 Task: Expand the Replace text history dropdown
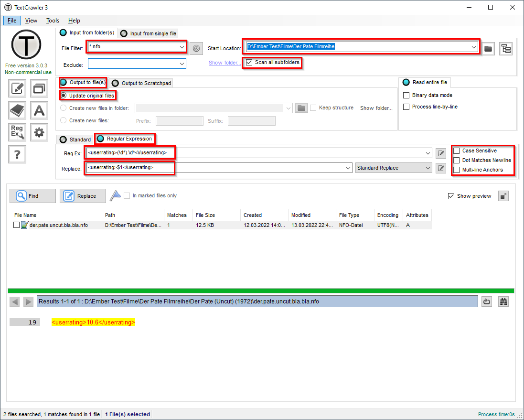pyautogui.click(x=348, y=168)
